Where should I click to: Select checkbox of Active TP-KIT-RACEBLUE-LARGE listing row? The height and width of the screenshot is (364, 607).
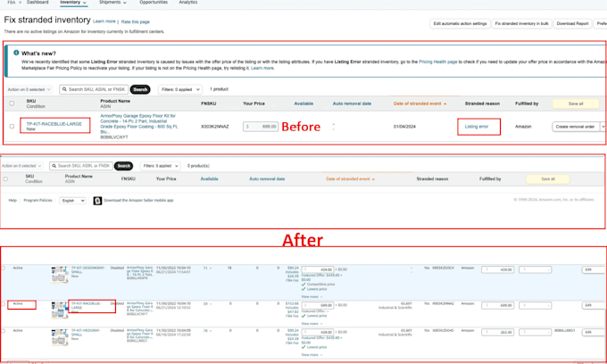coord(3,304)
